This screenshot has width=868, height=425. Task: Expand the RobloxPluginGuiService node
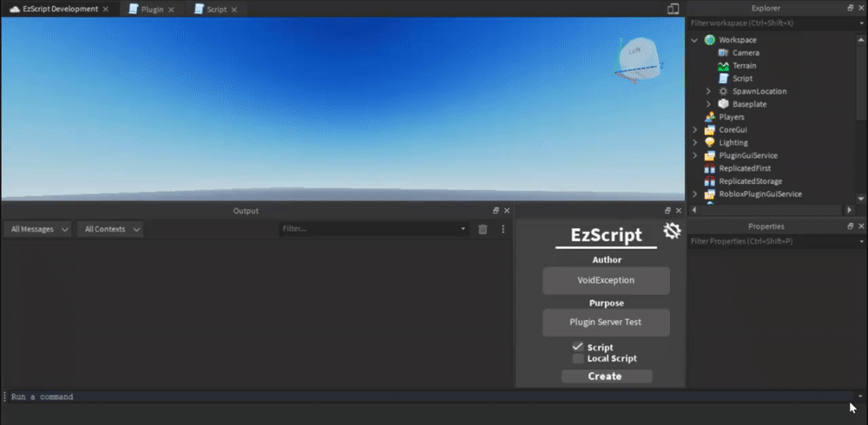tap(694, 193)
